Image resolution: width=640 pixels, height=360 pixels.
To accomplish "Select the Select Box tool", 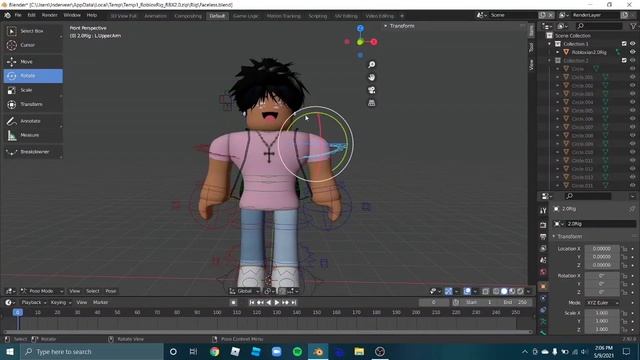I will click(x=33, y=31).
